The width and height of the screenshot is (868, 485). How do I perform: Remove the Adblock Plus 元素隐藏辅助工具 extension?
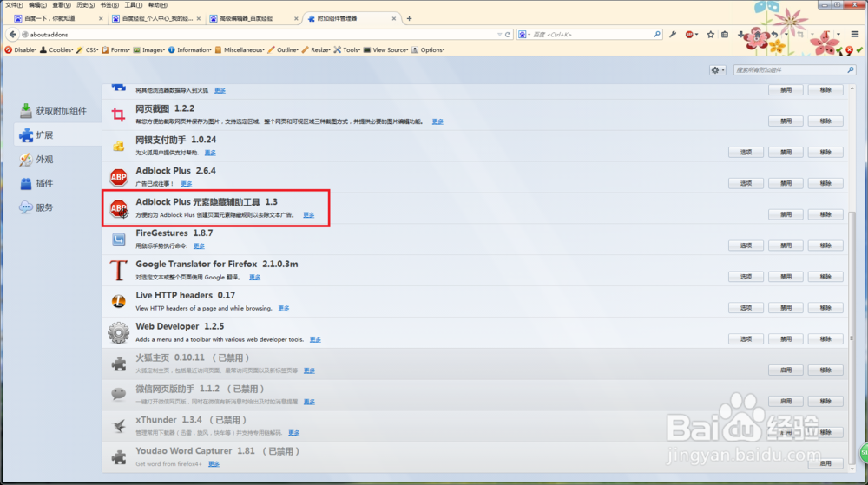825,214
